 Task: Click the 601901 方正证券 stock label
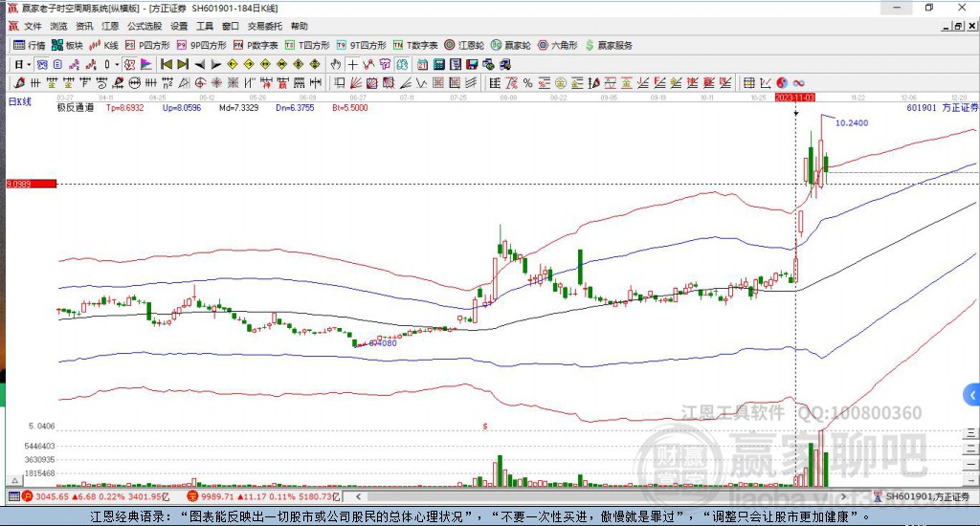tap(942, 107)
